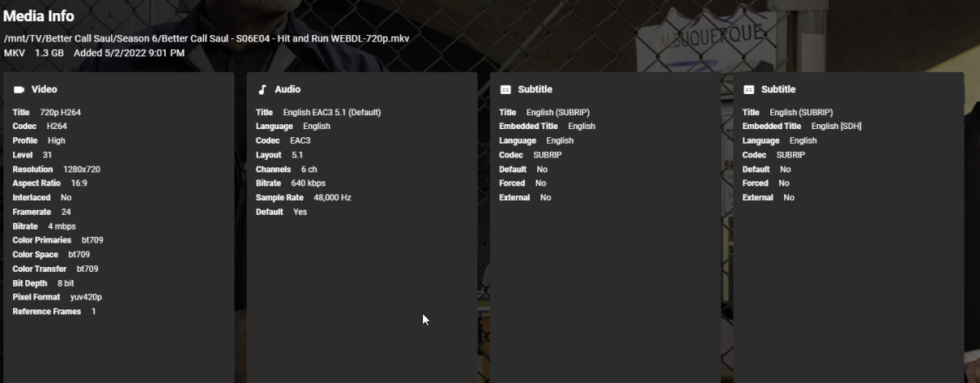Select the Media Info heading

[38, 16]
